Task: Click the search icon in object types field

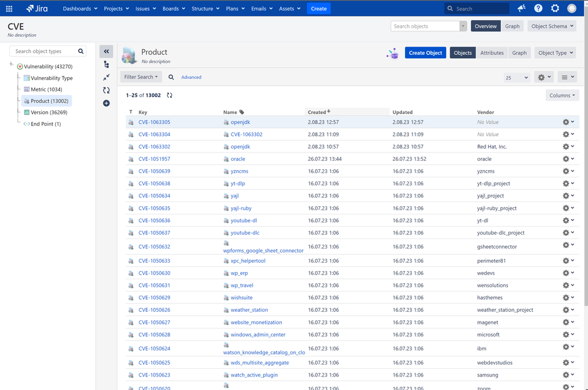Action: pyautogui.click(x=81, y=51)
